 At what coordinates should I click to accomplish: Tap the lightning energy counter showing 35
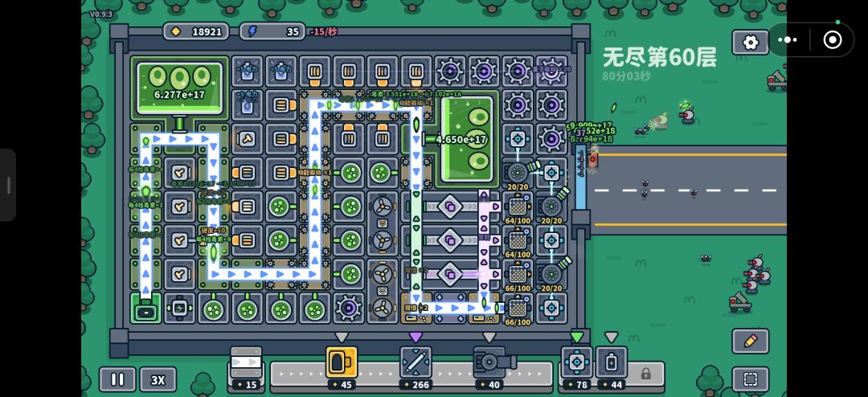(272, 31)
